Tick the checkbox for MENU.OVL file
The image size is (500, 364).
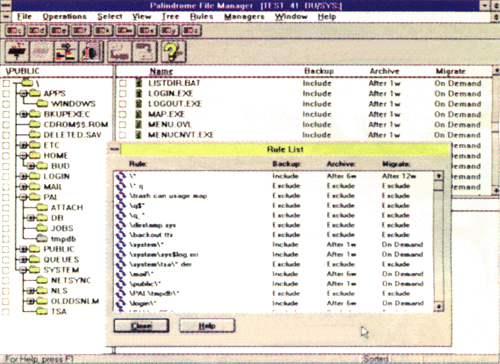(123, 125)
